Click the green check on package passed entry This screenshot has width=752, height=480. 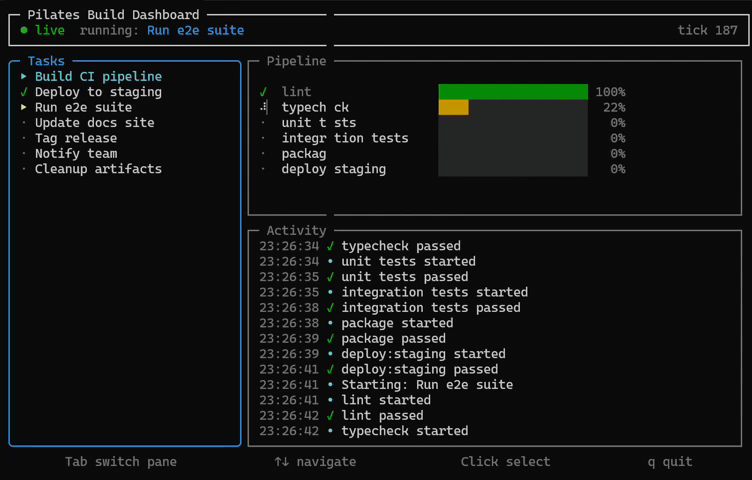tap(330, 338)
